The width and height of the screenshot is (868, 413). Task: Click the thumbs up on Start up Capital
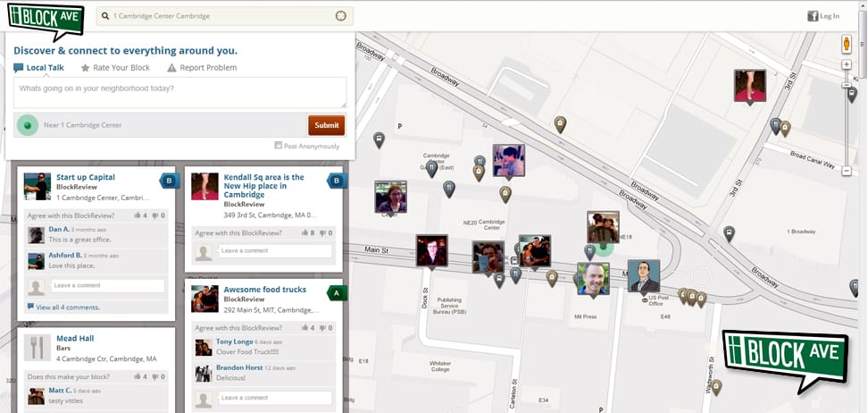point(138,215)
